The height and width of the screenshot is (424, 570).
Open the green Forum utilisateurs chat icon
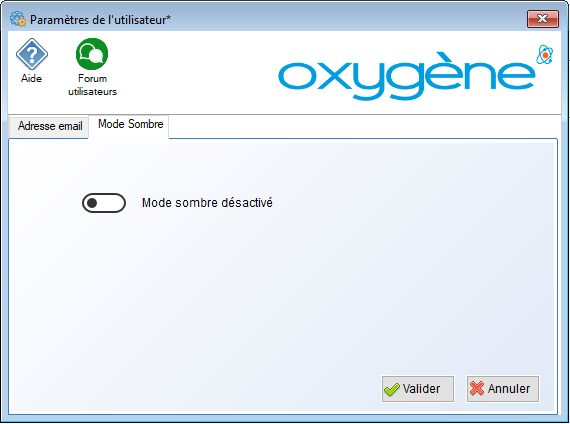pyautogui.click(x=92, y=54)
